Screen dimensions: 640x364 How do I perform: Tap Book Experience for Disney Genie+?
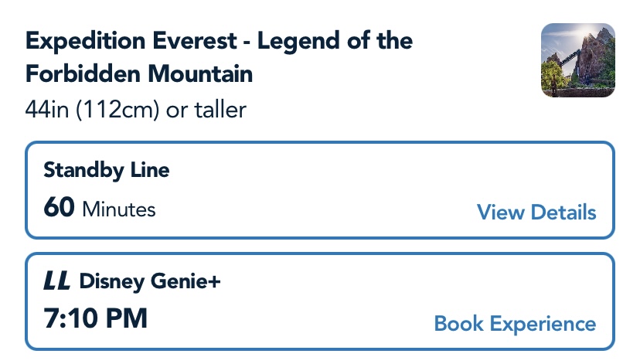515,324
